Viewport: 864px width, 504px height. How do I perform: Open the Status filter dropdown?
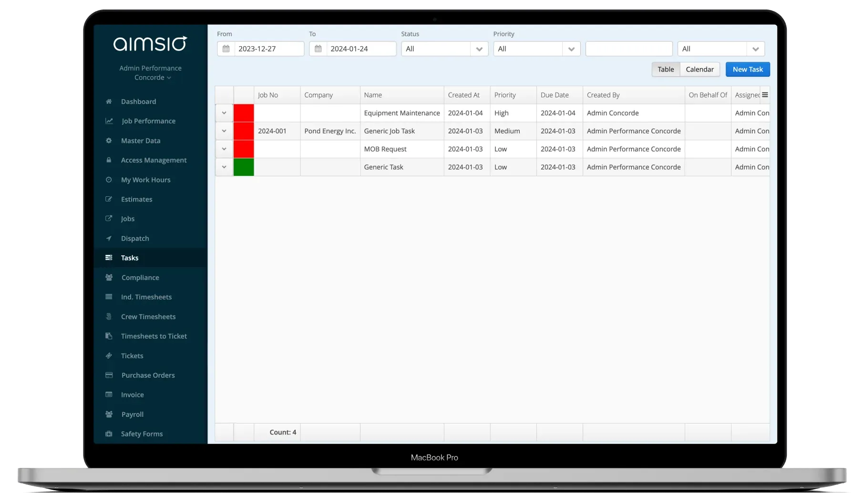click(444, 48)
